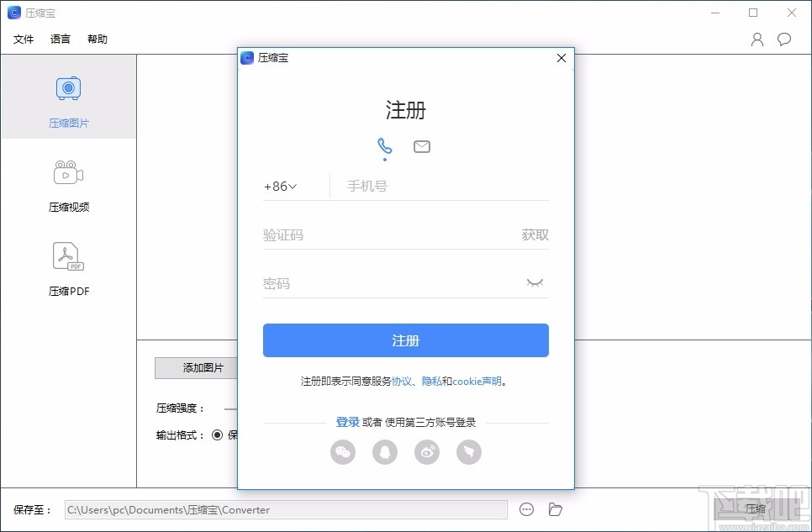Log in with QQ icon
The image size is (812, 532).
click(x=385, y=452)
